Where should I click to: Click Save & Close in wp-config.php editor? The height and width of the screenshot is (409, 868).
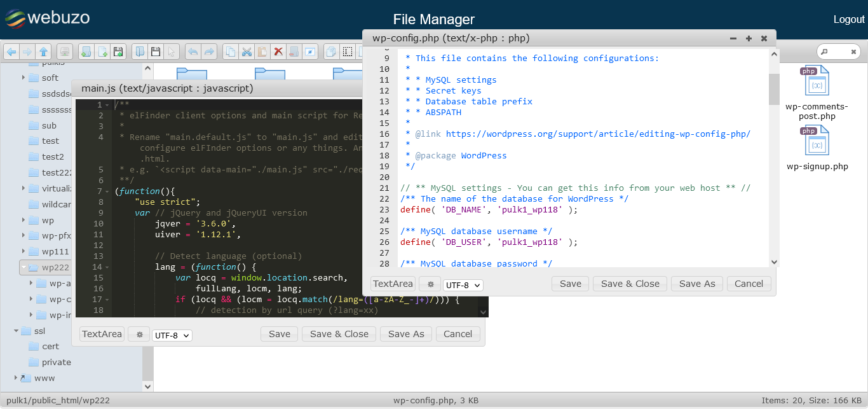click(630, 284)
